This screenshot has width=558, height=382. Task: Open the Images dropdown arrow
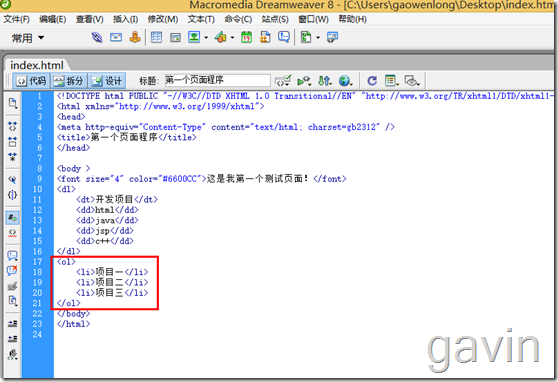click(206, 37)
